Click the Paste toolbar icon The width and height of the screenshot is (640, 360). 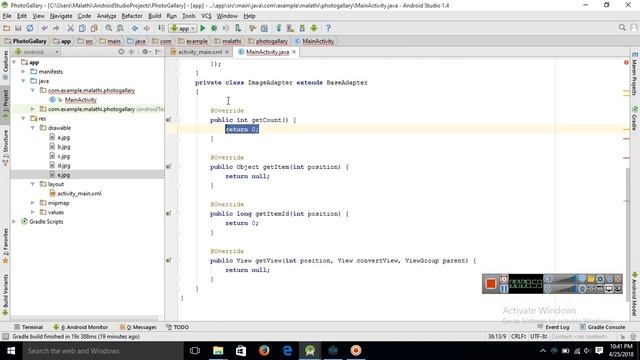point(94,28)
